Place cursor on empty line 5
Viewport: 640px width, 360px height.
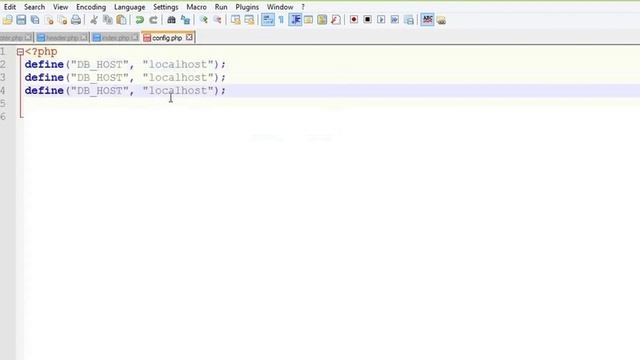pos(331,104)
